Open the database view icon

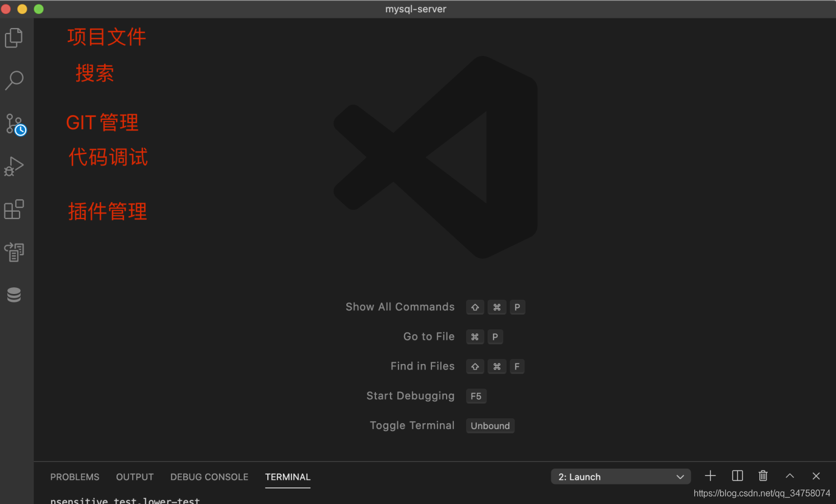tap(14, 295)
